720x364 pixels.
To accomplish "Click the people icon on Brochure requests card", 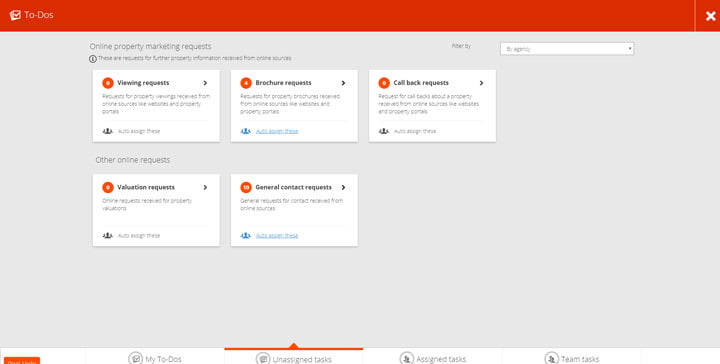I will [x=246, y=131].
